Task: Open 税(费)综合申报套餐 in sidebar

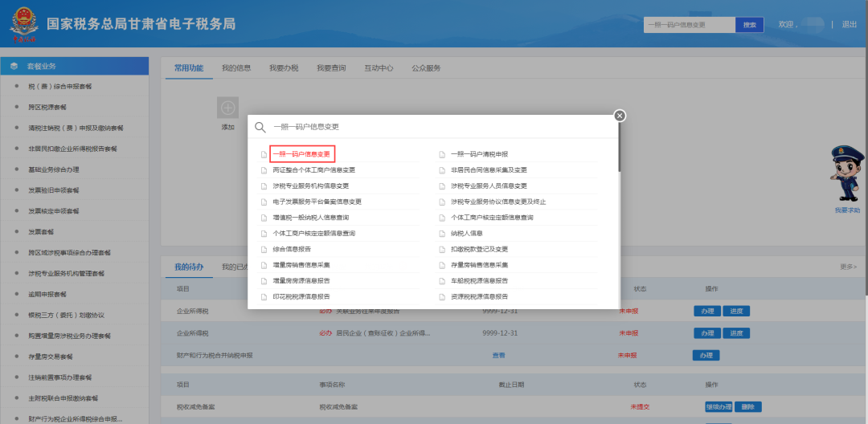Action: coord(59,87)
